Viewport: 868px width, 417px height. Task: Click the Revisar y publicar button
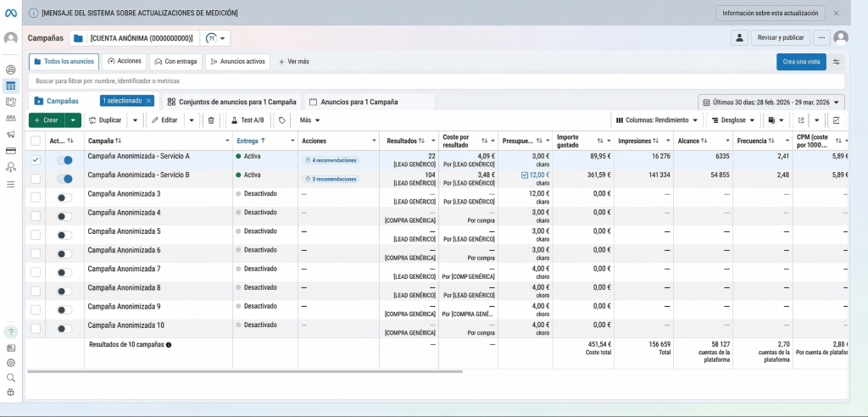pyautogui.click(x=781, y=37)
